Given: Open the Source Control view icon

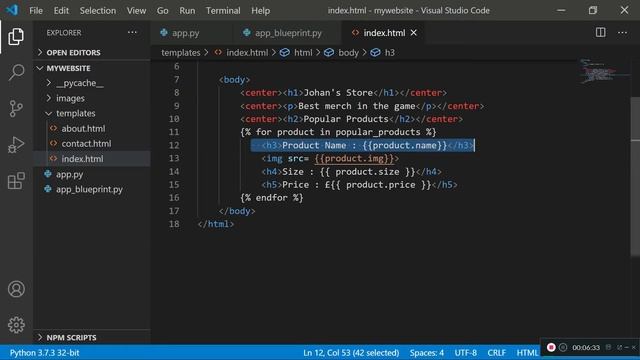Looking at the screenshot, I should [16, 109].
